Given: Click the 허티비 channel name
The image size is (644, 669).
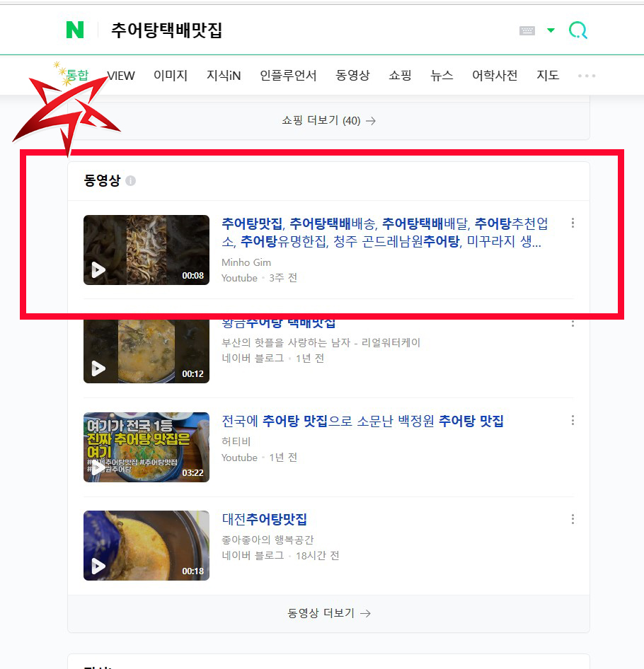Looking at the screenshot, I should (236, 441).
